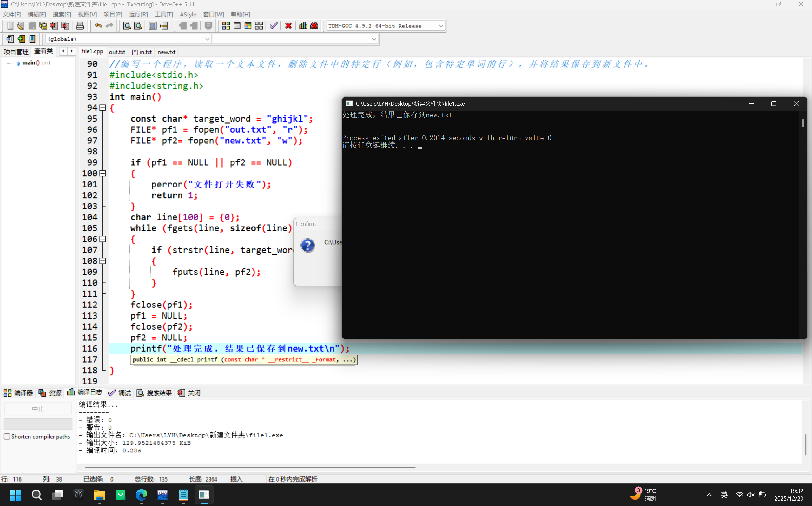Image resolution: width=812 pixels, height=506 pixels.
Task: Click the Print toolbar icon
Action: 80,26
